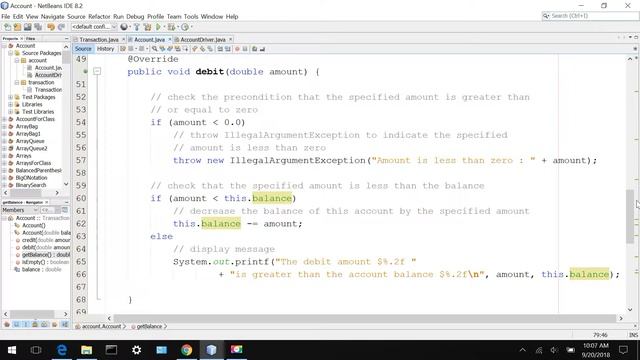The image size is (640, 360).
Task: Click the Shift Line Right icon in editor toolbar
Action: pyautogui.click(x=228, y=49)
